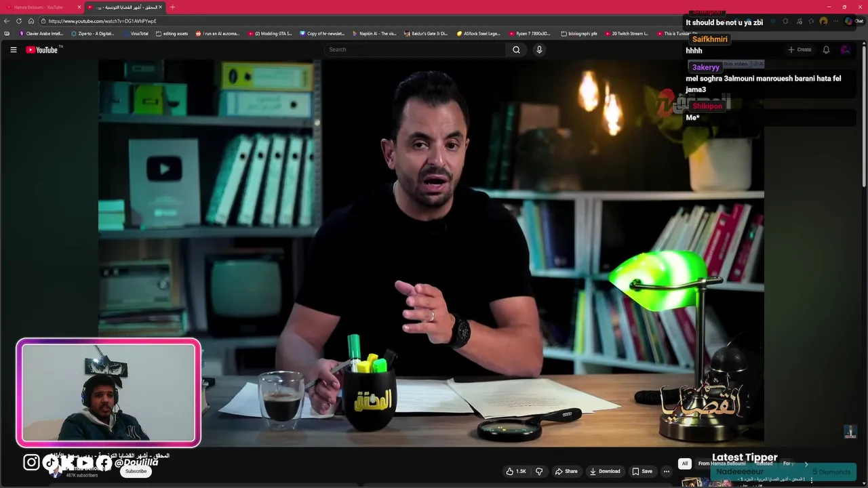
Task: Open the Facebook icon in overlay
Action: click(103, 463)
